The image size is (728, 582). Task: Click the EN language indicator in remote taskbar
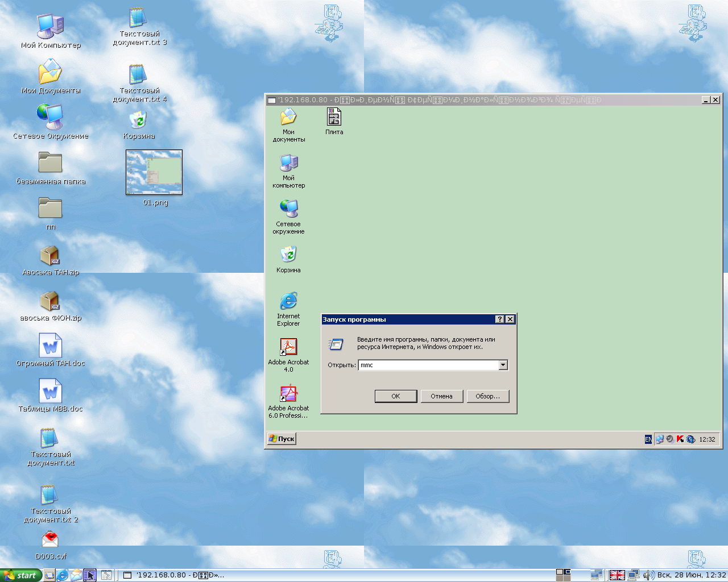[x=648, y=439]
